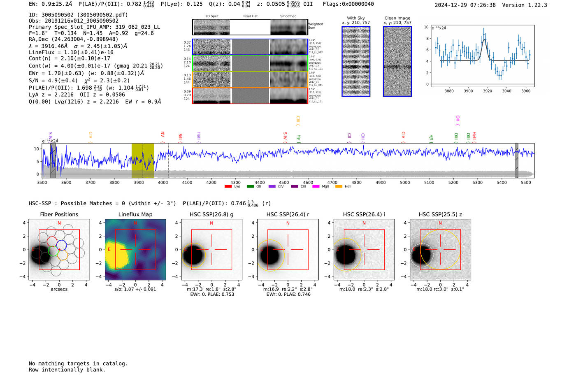Click the EW: 0.9±25.2Å header value
Image resolution: width=576 pixels, height=392 pixels.
click(50, 4)
